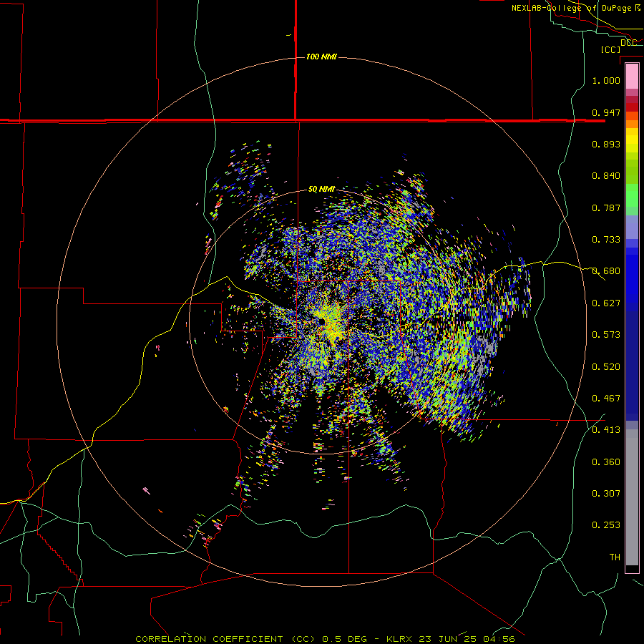Pick the gray lower segment of the color bar

[632, 497]
